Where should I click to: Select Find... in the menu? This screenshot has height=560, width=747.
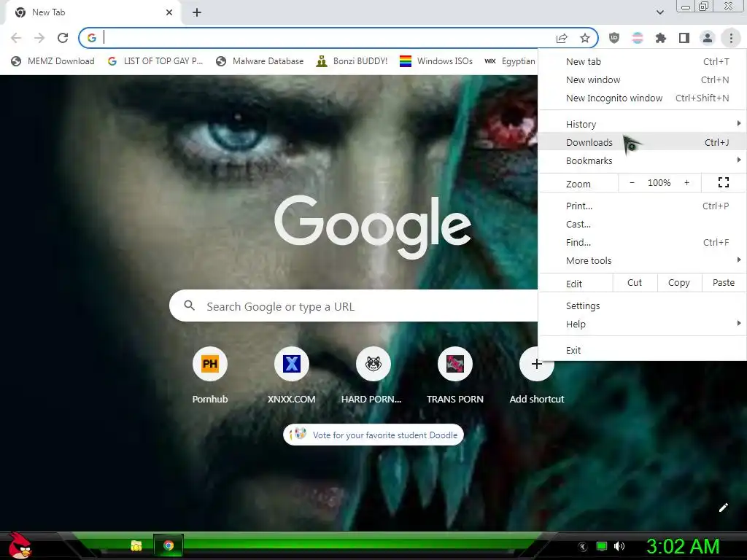[x=642, y=242]
